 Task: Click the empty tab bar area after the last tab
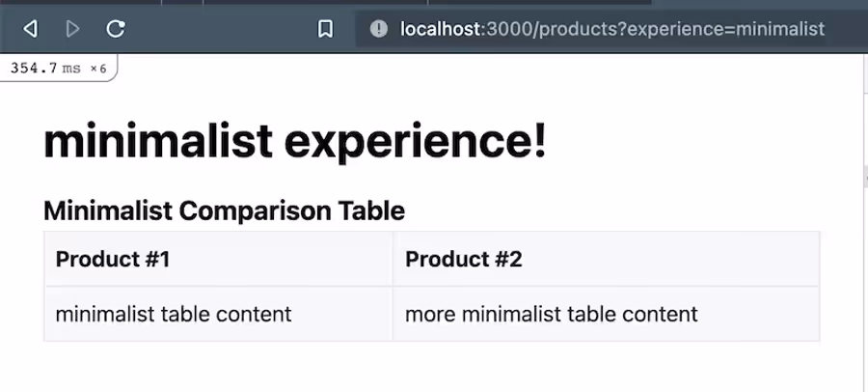760,3
